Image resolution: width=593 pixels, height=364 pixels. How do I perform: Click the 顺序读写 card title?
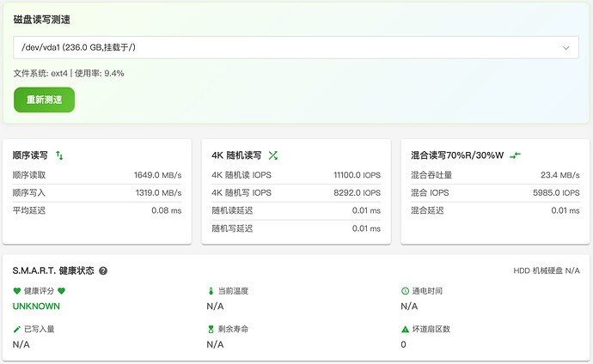(x=30, y=155)
